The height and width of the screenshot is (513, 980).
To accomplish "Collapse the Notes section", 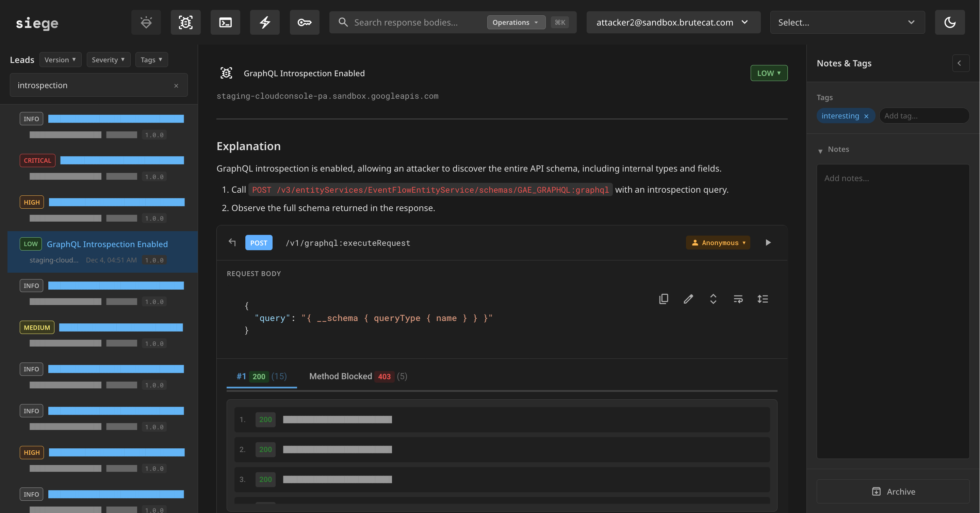I will 820,151.
